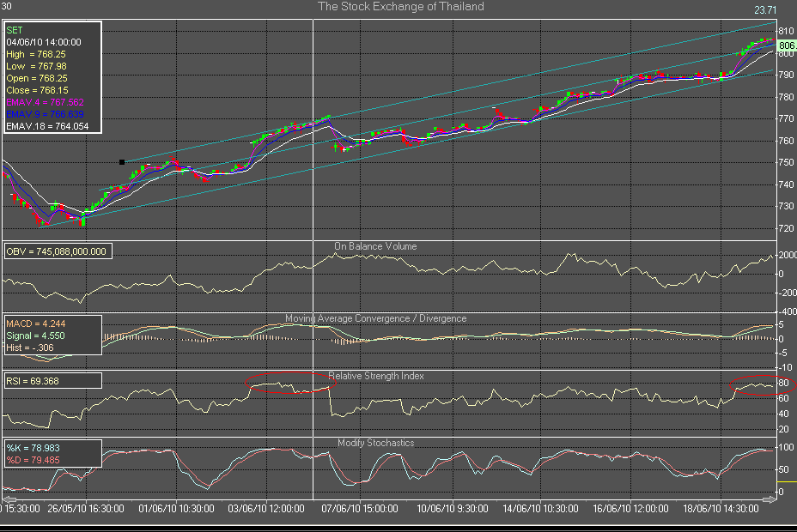
Task: Click time label 26/05/10 16:30:00
Action: click(x=86, y=508)
